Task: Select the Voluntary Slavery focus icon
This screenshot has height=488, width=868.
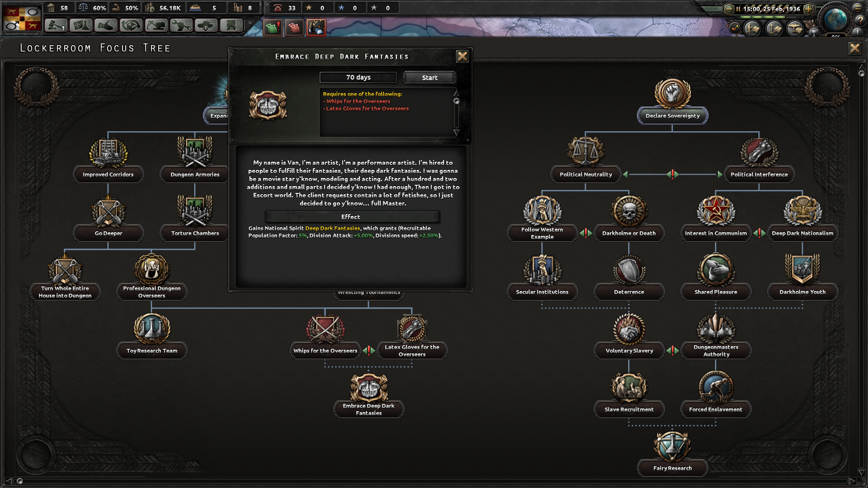Action: pos(629,328)
